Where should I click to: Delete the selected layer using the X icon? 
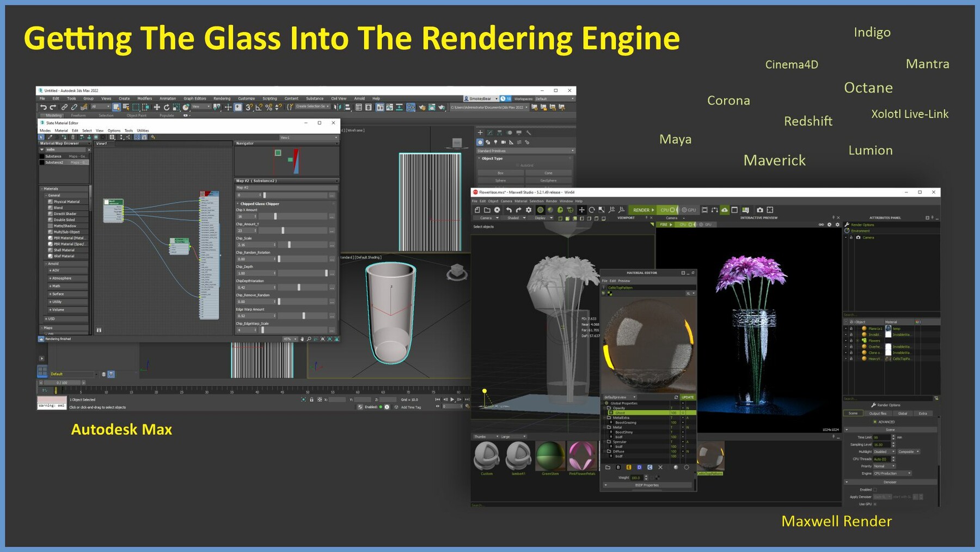click(x=660, y=467)
